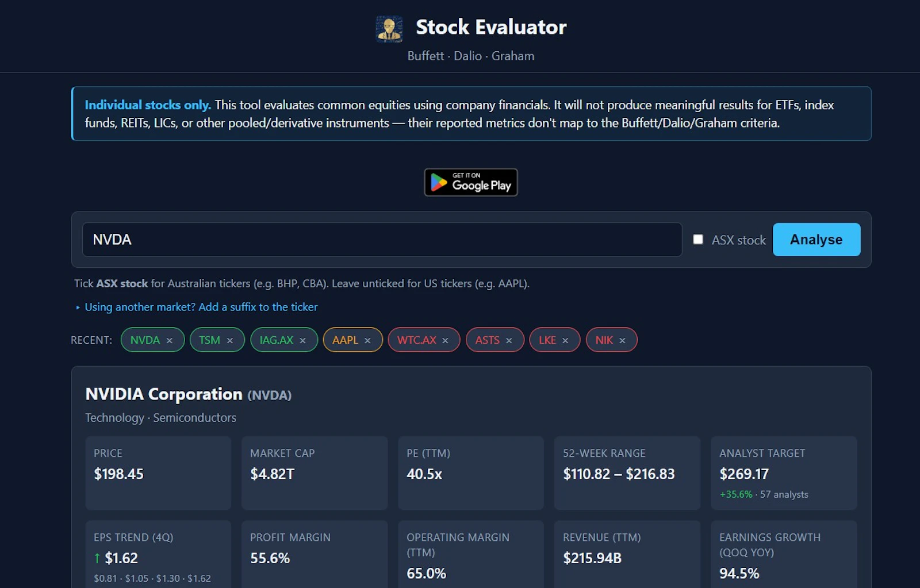The height and width of the screenshot is (588, 920).
Task: Click the EPS trend value $1.62
Action: [x=121, y=558]
